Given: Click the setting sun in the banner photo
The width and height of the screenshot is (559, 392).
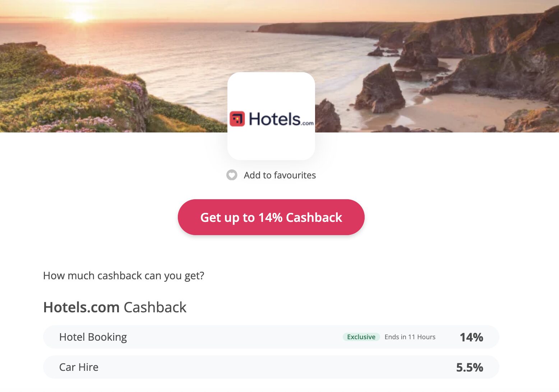Looking at the screenshot, I should pos(80,16).
